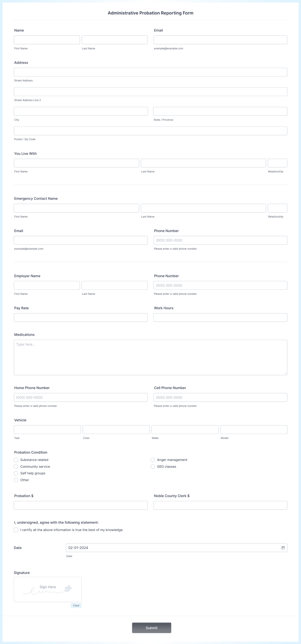Clear the signature pad
This screenshot has width=301, height=644.
[76, 605]
